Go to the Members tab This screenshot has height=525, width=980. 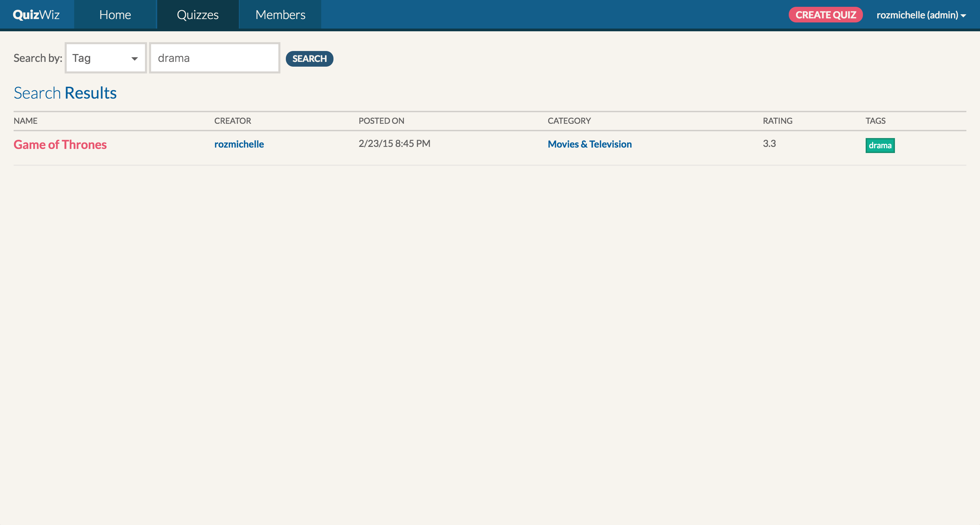pos(280,14)
